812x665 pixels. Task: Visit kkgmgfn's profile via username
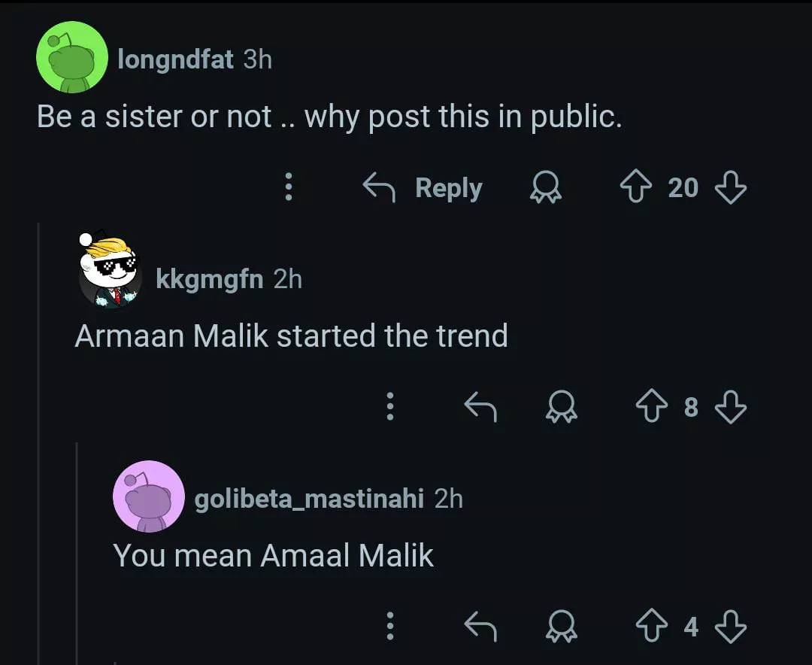tap(209, 279)
